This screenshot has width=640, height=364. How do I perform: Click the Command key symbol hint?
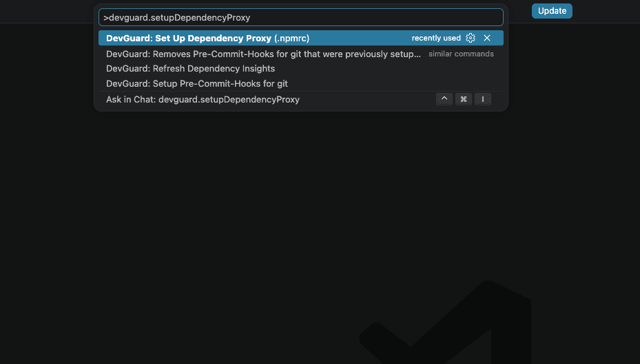(463, 99)
